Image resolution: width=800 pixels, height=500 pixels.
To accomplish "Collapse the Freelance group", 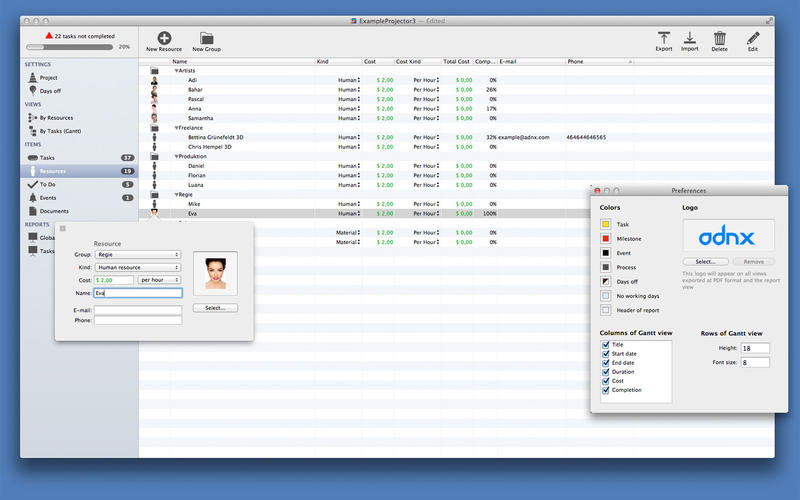I will tap(177, 128).
